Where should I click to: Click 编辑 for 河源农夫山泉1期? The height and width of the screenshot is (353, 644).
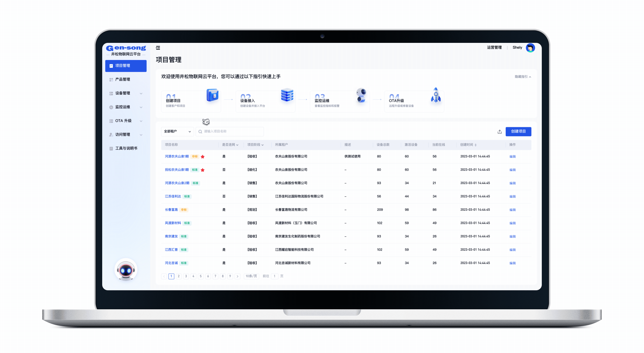[x=512, y=157]
